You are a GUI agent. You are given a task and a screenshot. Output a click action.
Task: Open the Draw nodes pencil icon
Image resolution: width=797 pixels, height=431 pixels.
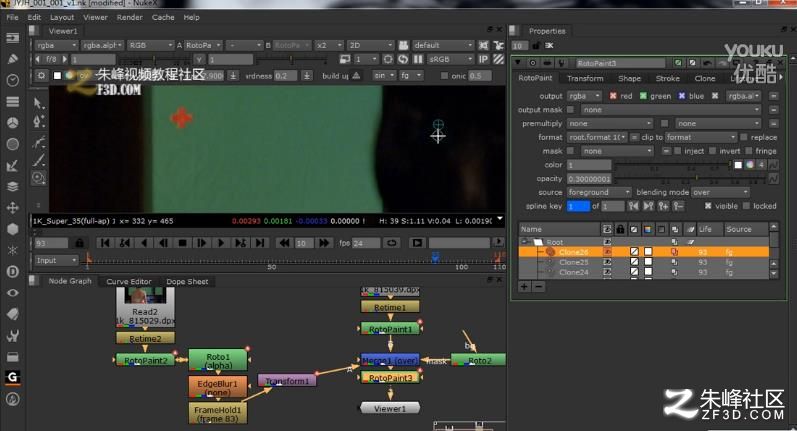click(x=13, y=59)
